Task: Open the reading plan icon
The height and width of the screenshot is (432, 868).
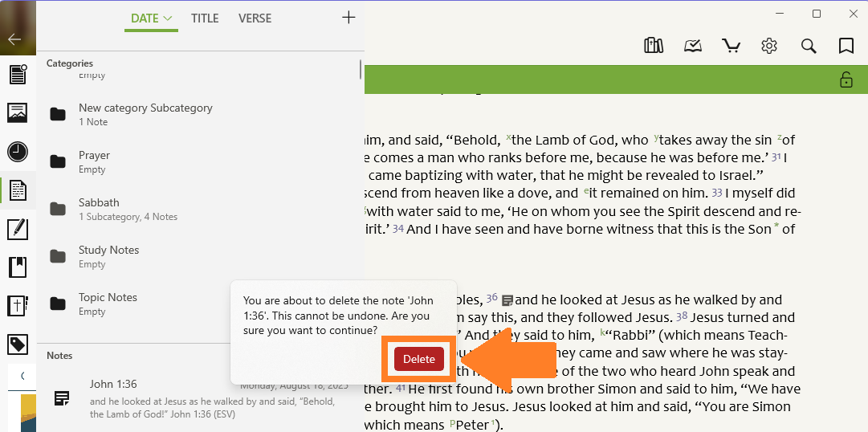Action: (x=693, y=46)
